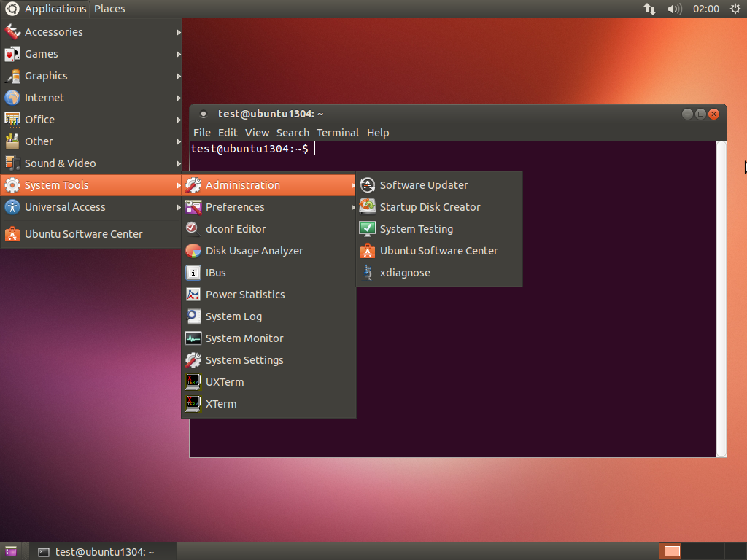
Task: Click the System Testing icon
Action: click(368, 229)
